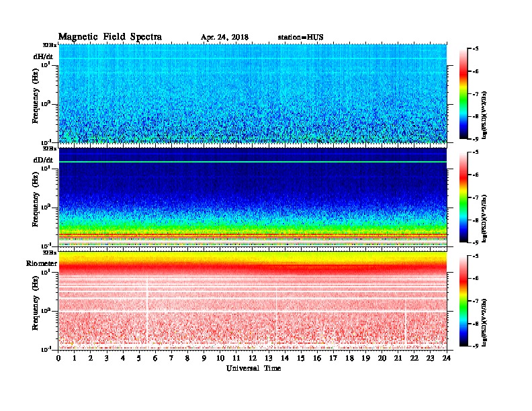Viewport: 532px width, 411px height.
Task: Click hour tick label "6" on time axis
Action: (x=155, y=358)
